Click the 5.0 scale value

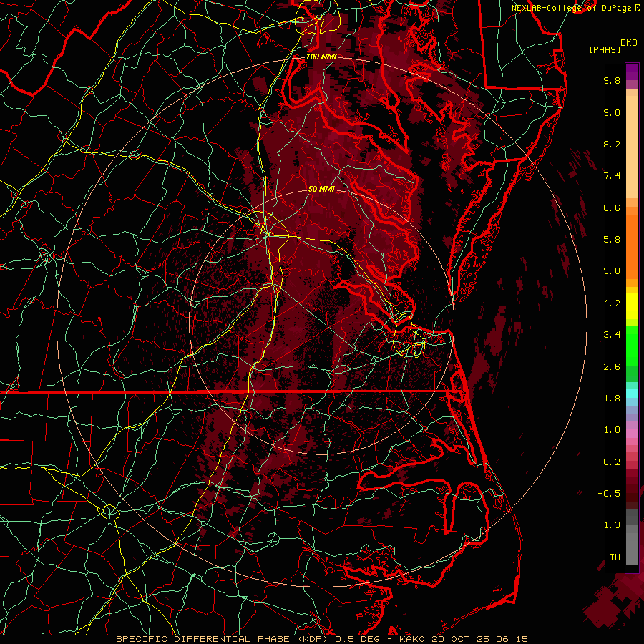coord(612,271)
